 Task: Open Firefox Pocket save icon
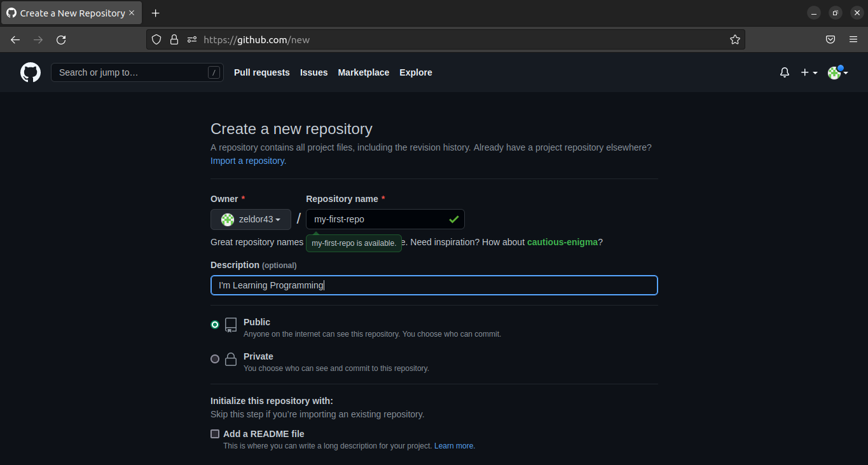(830, 39)
